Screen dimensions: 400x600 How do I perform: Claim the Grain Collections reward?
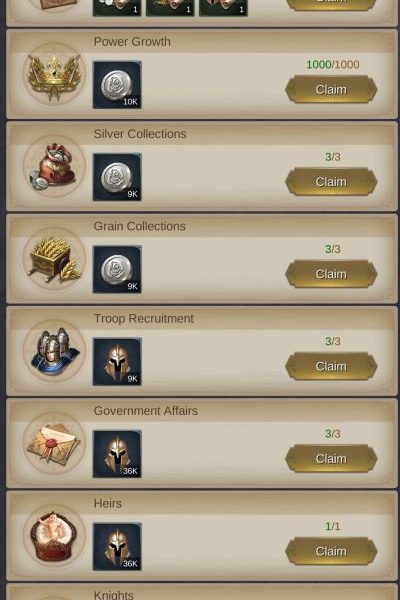coord(331,274)
